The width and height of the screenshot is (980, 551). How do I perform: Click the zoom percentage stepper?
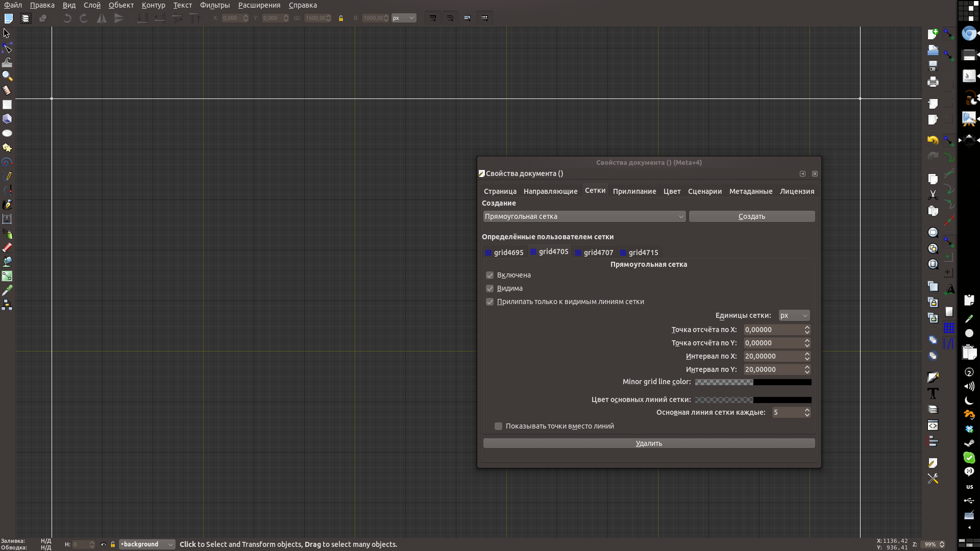click(942, 544)
